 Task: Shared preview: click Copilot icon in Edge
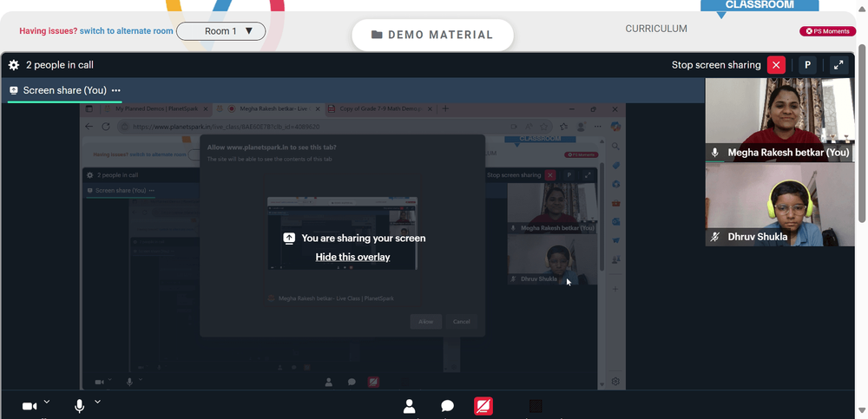(615, 127)
